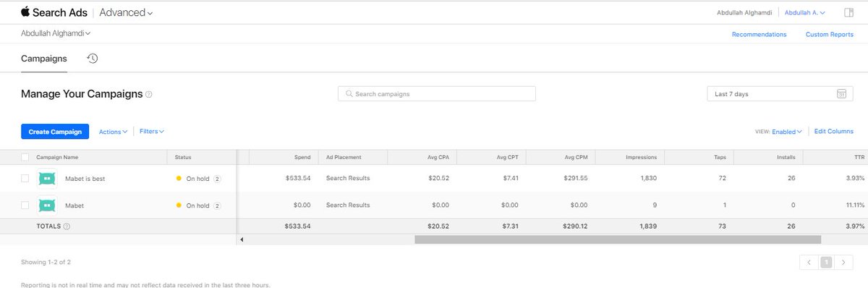Sort by TTR column header
Screen dimensions: 868x288
pyautogui.click(x=859, y=157)
